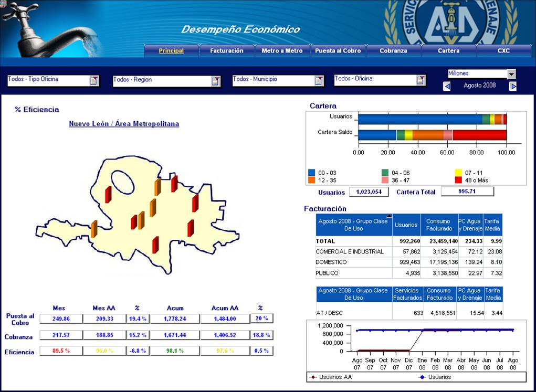Click the 18.8 % Cobranza accumulated variation

point(262,335)
